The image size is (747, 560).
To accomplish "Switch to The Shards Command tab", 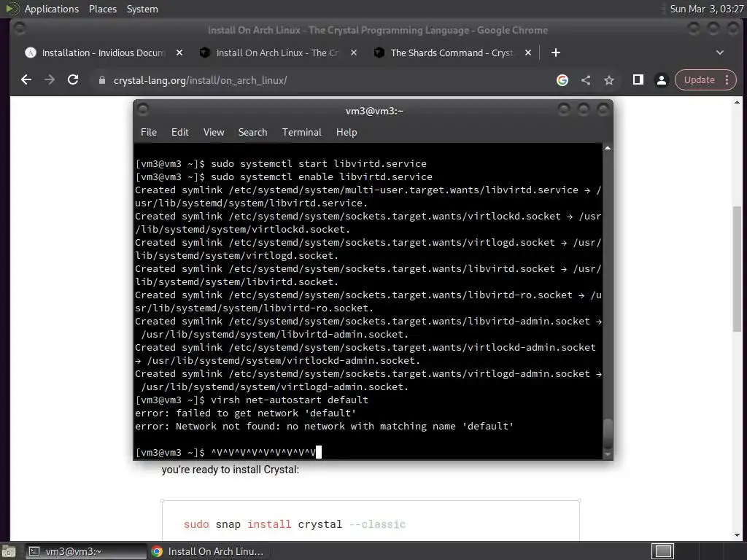I will (452, 52).
